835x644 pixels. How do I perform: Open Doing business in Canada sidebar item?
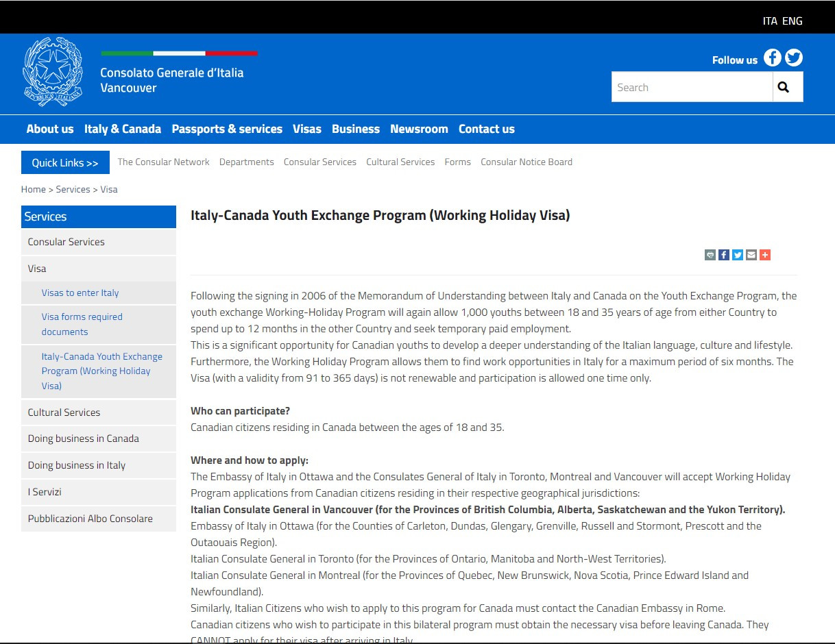click(99, 438)
